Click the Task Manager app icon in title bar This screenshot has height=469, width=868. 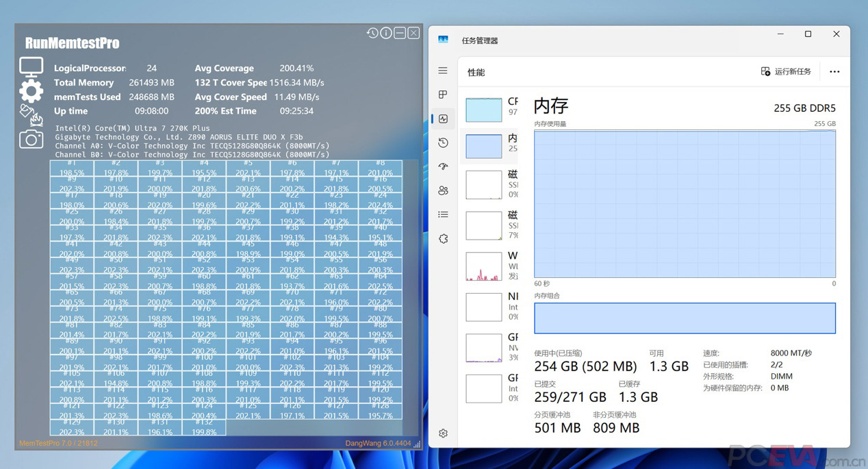444,40
